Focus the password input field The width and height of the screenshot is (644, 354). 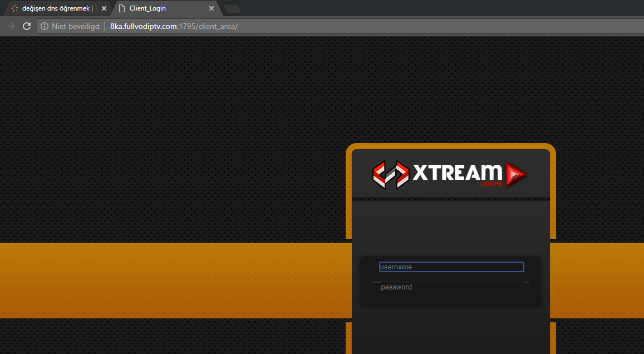coord(451,287)
